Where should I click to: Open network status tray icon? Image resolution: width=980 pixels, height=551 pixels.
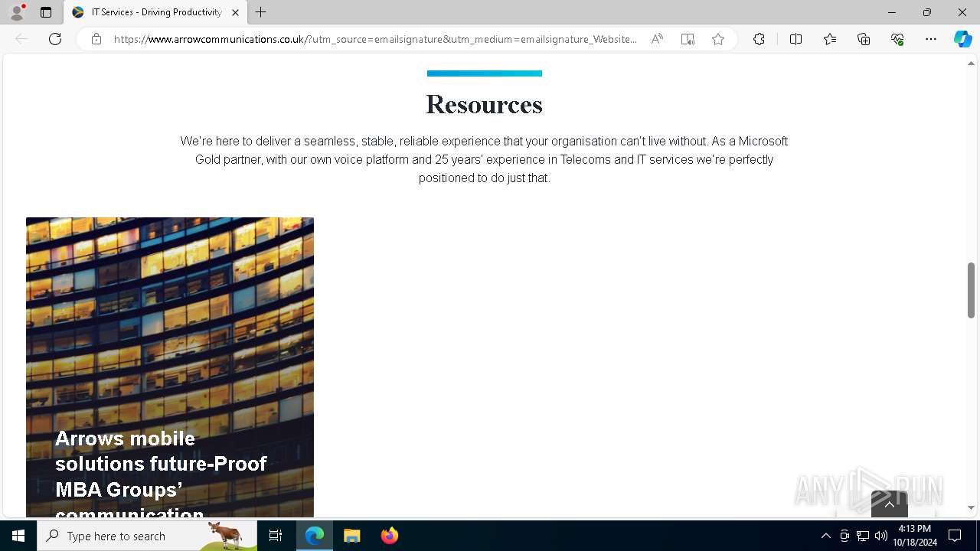[863, 536]
